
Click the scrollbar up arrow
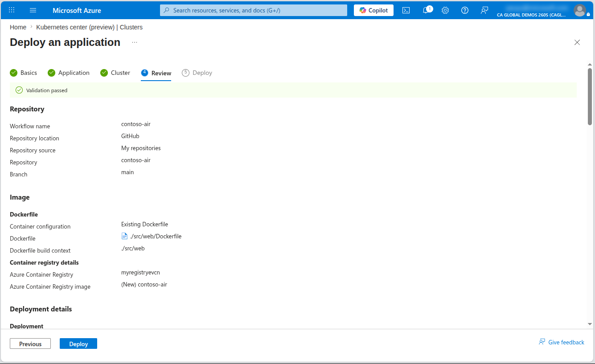pyautogui.click(x=590, y=65)
